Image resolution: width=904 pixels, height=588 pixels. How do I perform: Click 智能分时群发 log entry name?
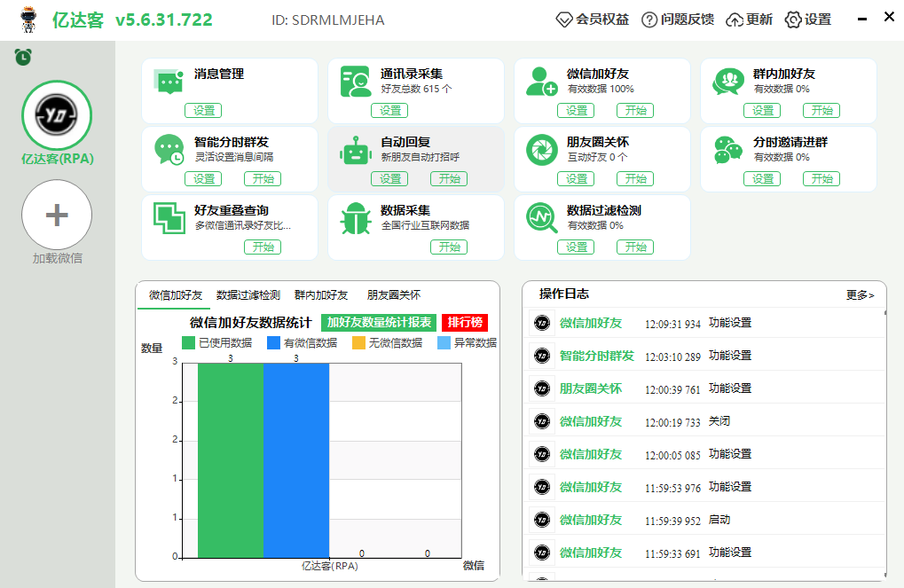[x=596, y=356]
